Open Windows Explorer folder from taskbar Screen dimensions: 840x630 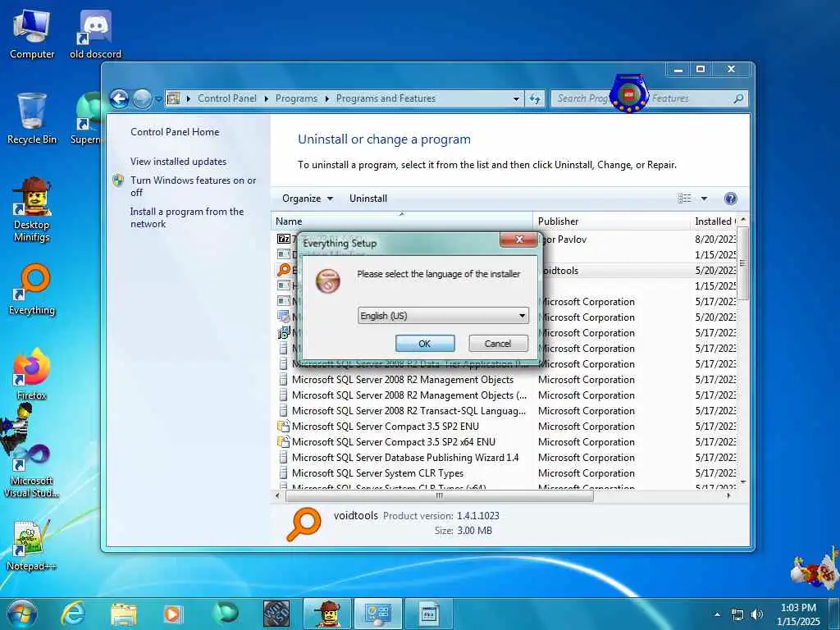coord(124,614)
